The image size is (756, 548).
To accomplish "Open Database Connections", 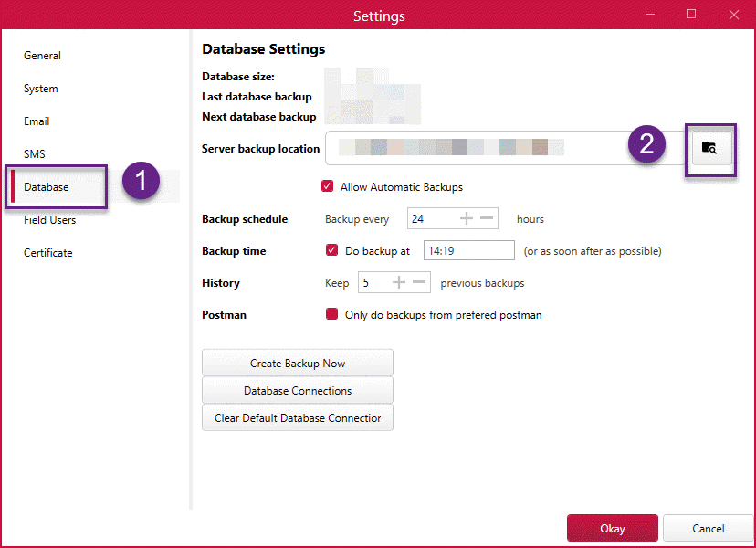I will 298,390.
